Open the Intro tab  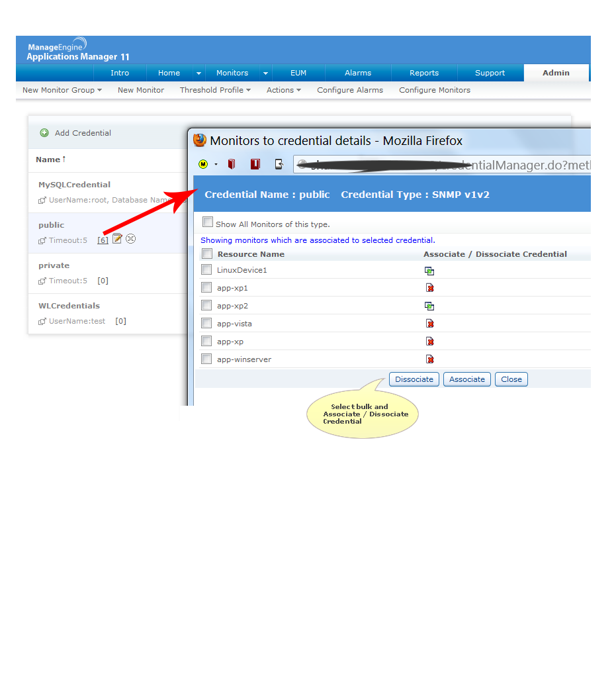coord(120,73)
